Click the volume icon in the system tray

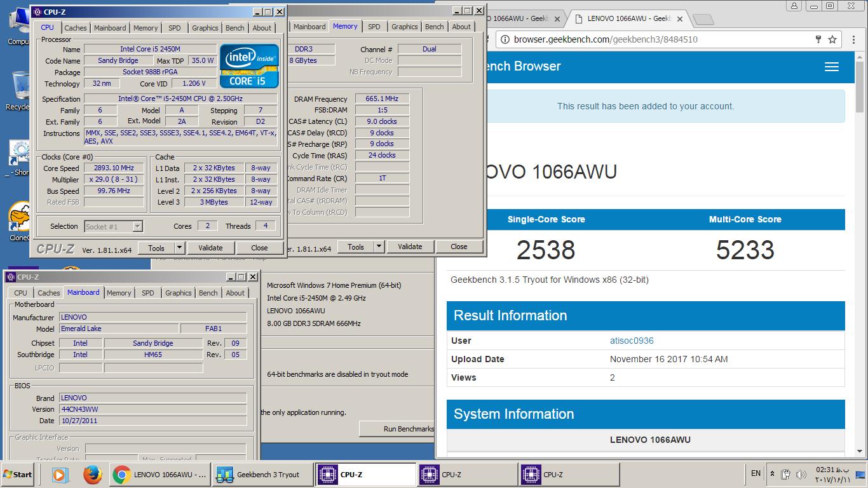click(x=801, y=474)
